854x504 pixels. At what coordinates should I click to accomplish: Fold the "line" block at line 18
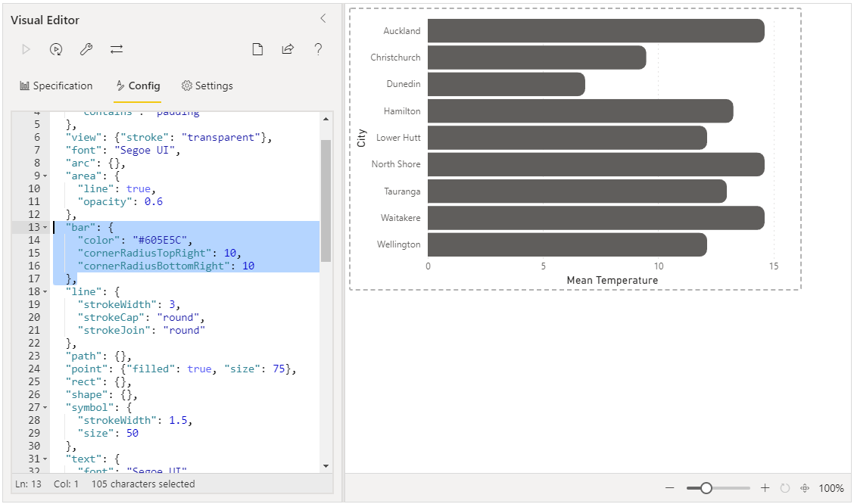click(x=45, y=292)
